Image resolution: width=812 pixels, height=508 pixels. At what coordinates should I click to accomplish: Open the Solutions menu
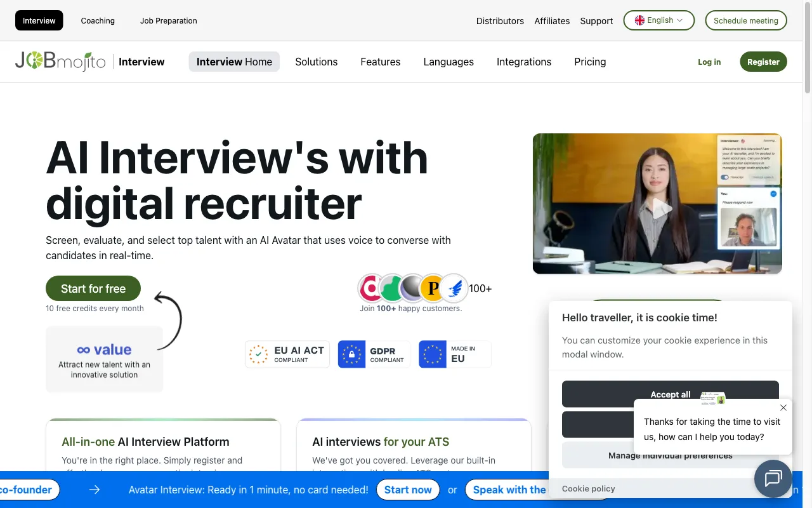point(317,62)
